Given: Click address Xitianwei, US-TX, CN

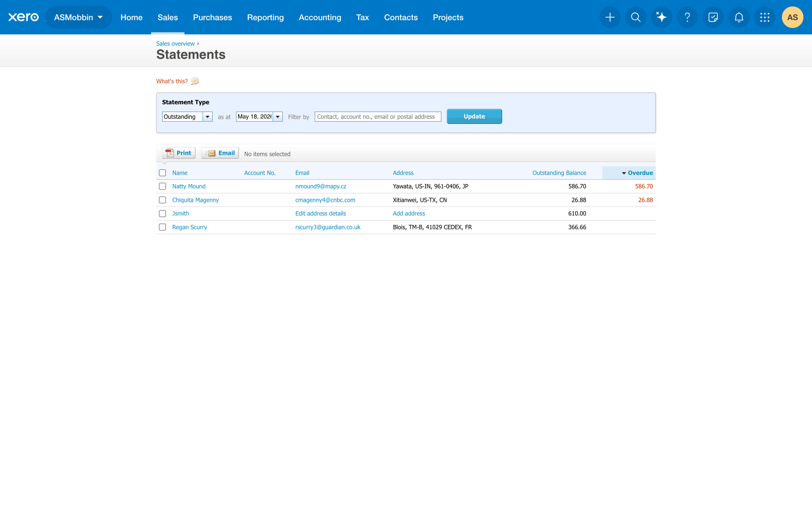Looking at the screenshot, I should (420, 200).
